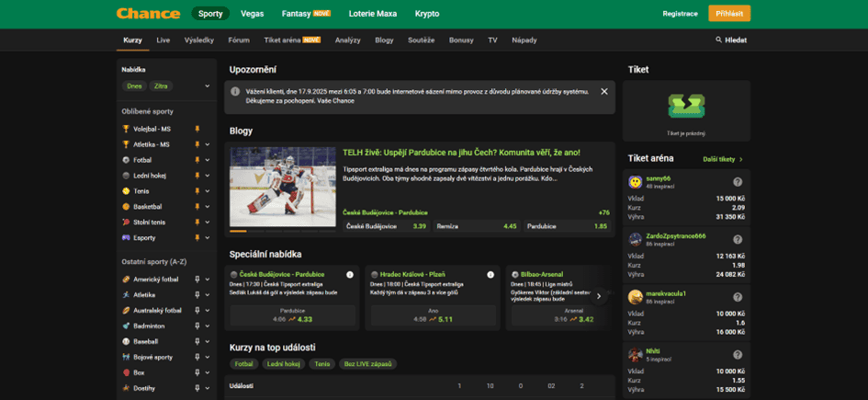
Task: Expand Bojové sporty submenu chevron
Action: (x=208, y=358)
